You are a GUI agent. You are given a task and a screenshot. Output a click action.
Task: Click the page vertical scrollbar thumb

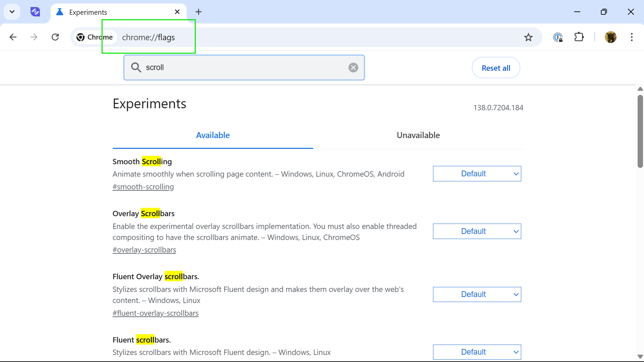[x=640, y=131]
